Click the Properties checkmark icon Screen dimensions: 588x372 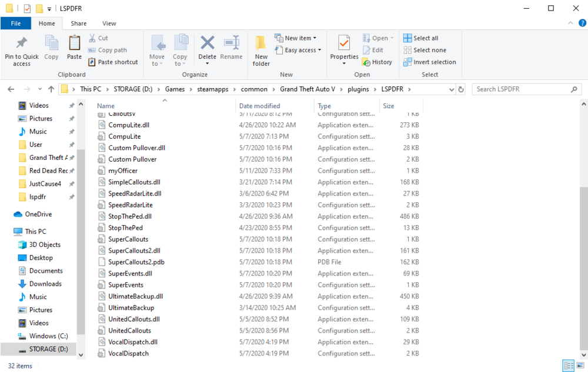(x=344, y=43)
